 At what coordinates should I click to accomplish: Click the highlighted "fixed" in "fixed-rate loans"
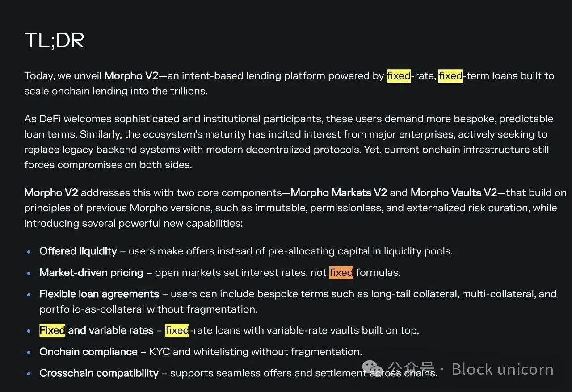(177, 330)
